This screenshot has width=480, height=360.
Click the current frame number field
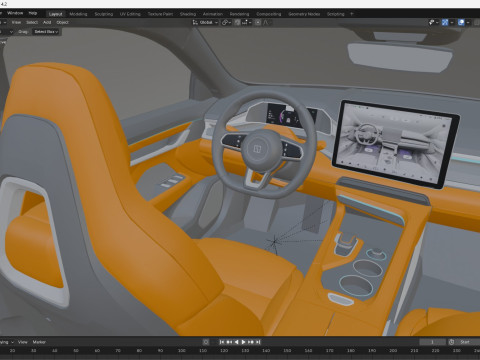pos(432,342)
